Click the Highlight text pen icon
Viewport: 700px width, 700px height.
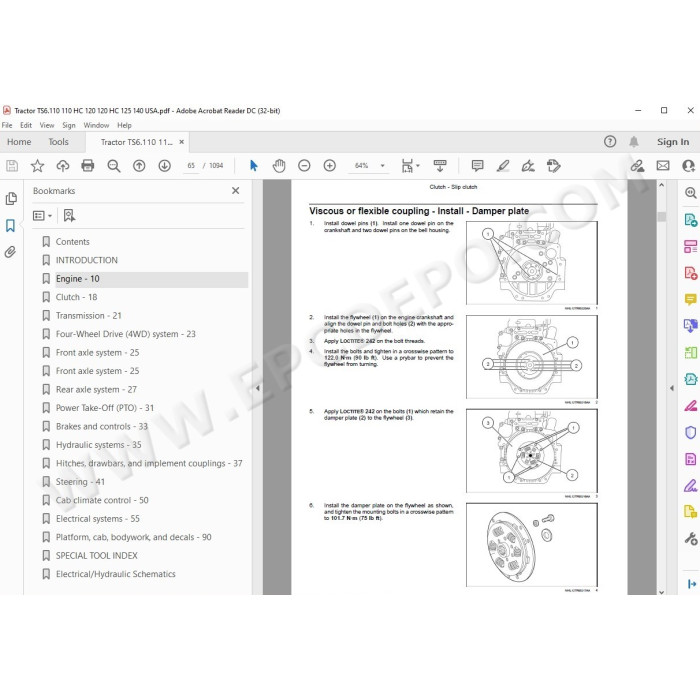503,166
